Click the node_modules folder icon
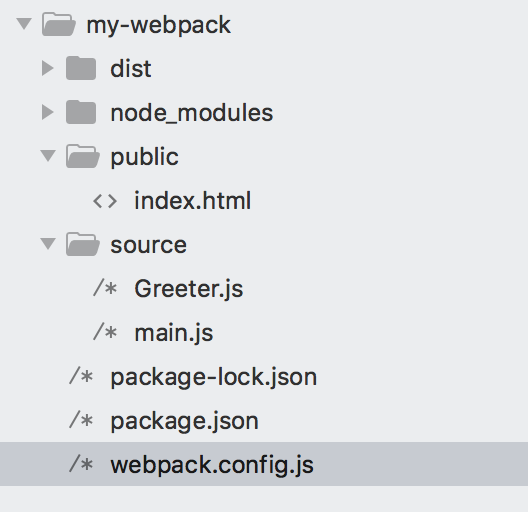 tap(81, 112)
